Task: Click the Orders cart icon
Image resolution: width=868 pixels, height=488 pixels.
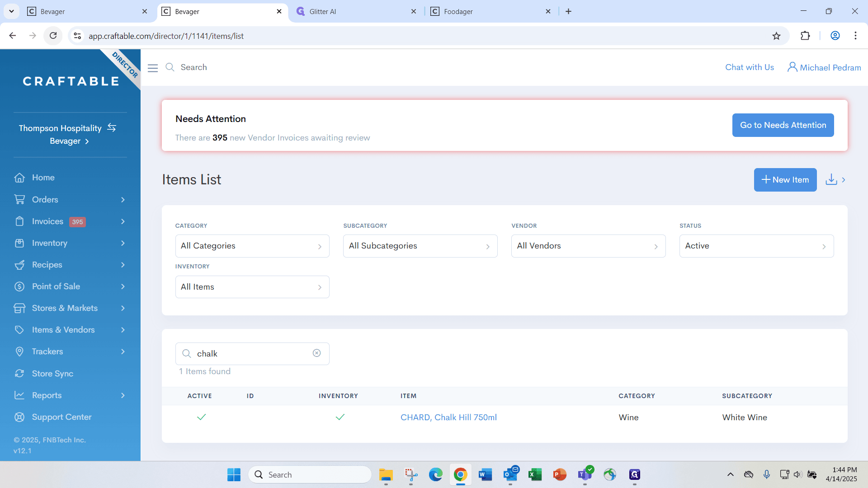Action: click(19, 199)
